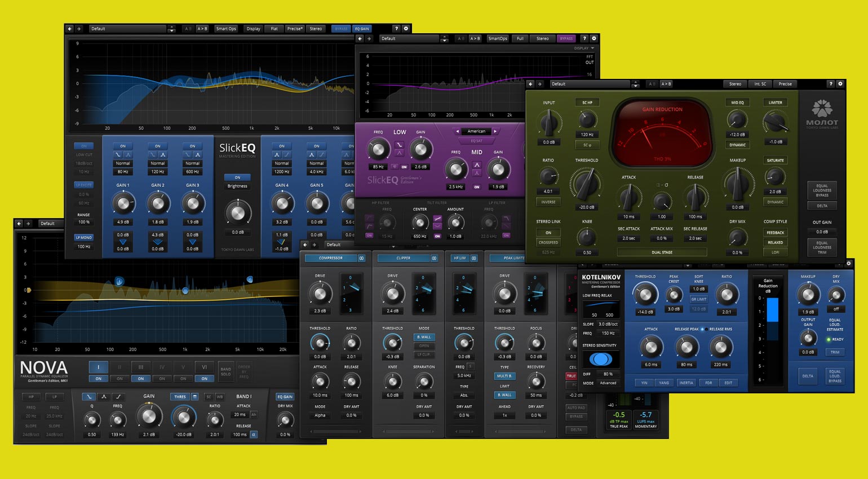Click help icon in purple SlickEQ Gentleman's window
Viewport: 868px width, 479px height.
(x=584, y=38)
